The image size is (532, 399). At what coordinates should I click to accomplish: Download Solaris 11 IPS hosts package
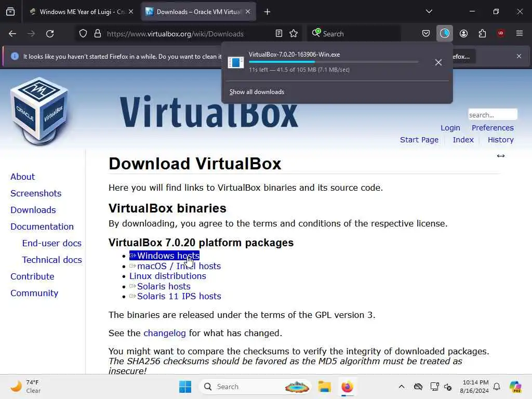[175, 296]
